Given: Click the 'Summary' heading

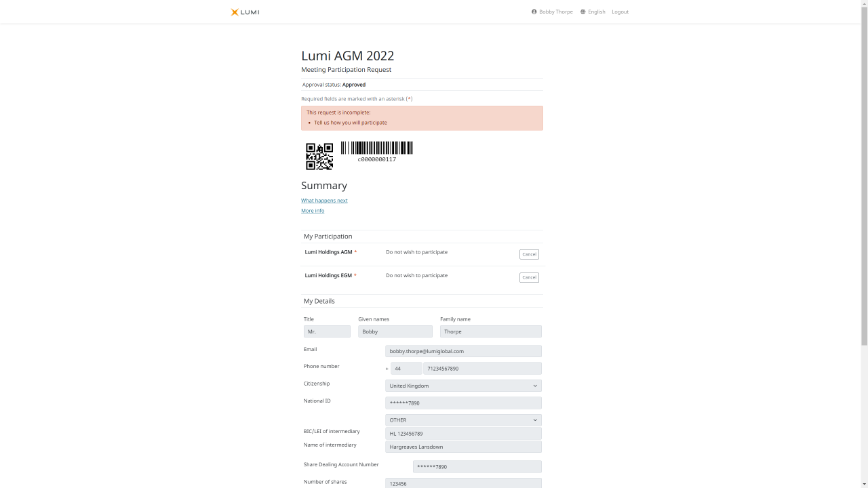Looking at the screenshot, I should coord(324,186).
